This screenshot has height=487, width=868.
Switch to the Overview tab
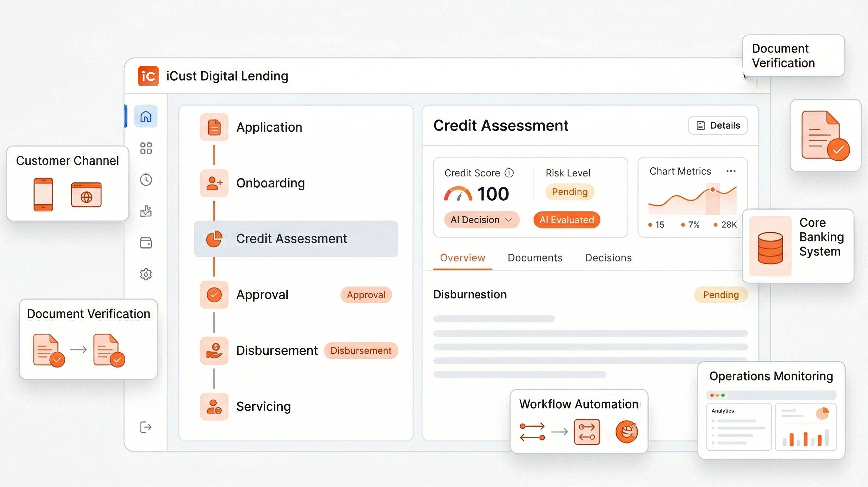(x=463, y=258)
